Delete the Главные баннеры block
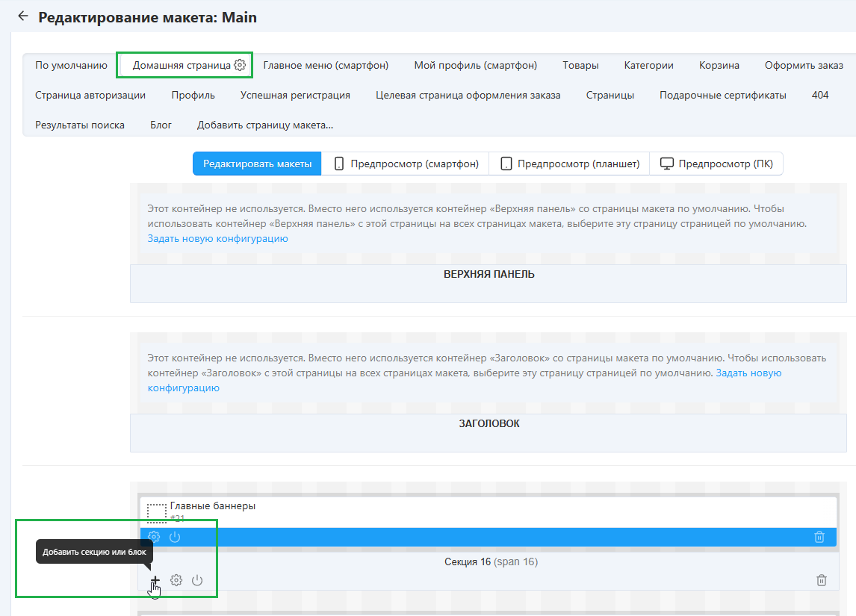 click(819, 537)
